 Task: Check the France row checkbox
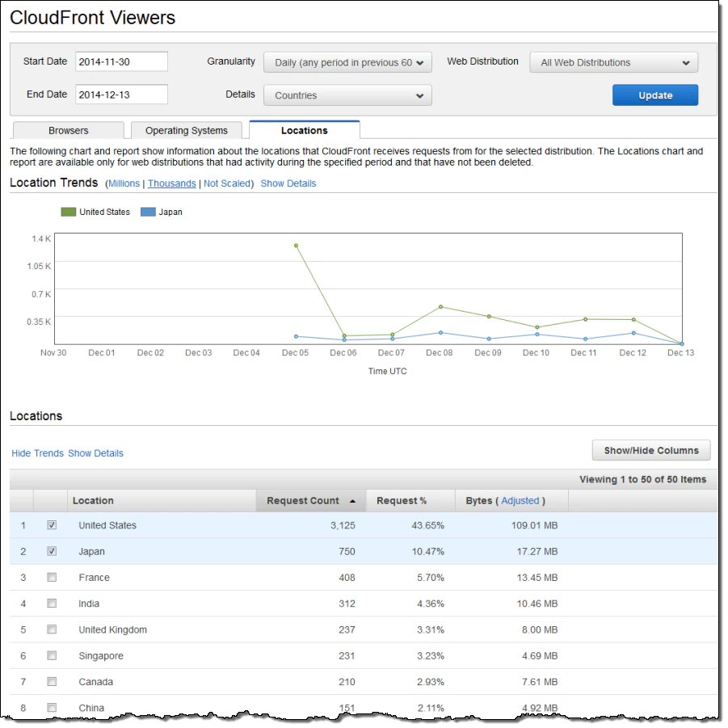(x=52, y=577)
